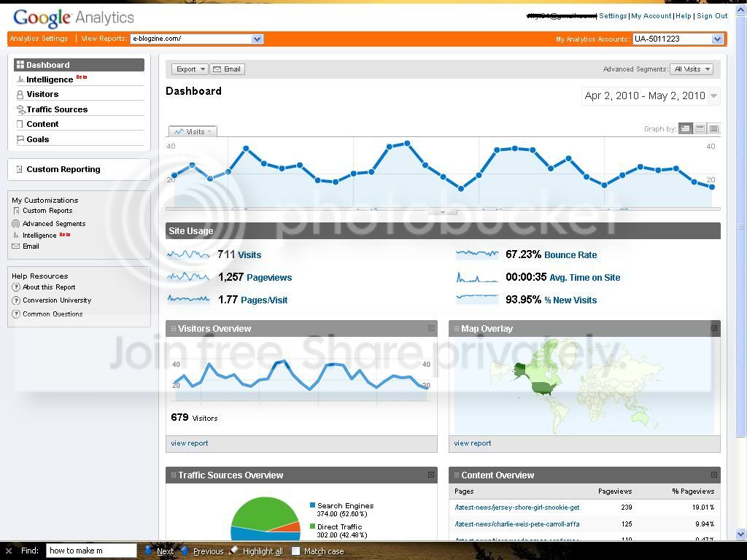
Task: Open the Export dropdown
Action: pyautogui.click(x=190, y=69)
